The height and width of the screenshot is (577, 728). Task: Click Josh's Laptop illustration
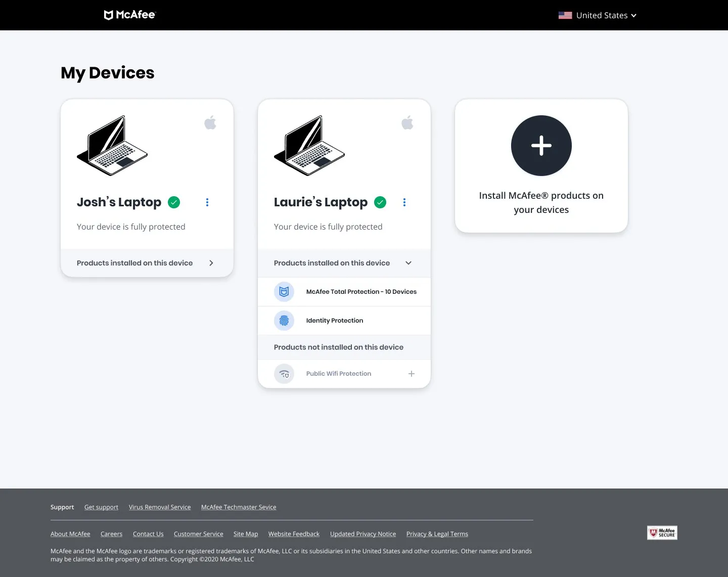(112, 146)
